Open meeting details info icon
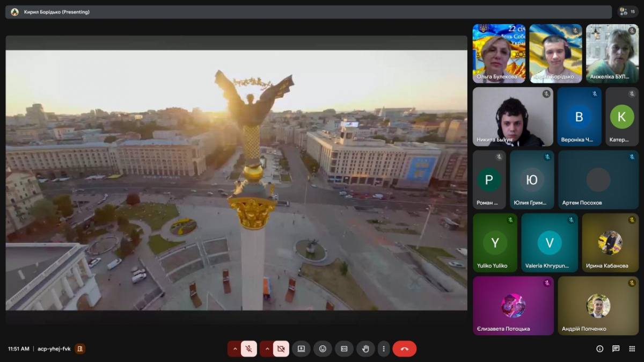 pos(599,349)
